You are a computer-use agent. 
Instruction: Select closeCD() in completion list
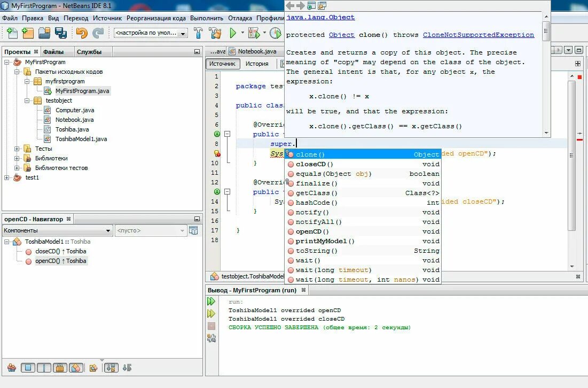click(x=363, y=164)
